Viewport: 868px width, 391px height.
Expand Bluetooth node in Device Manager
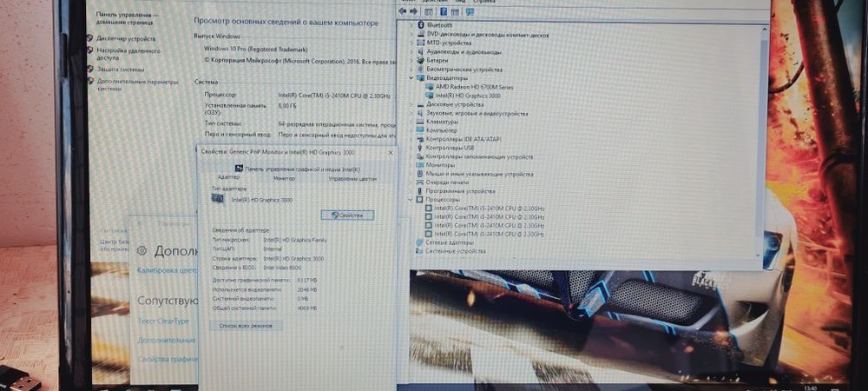(411, 25)
